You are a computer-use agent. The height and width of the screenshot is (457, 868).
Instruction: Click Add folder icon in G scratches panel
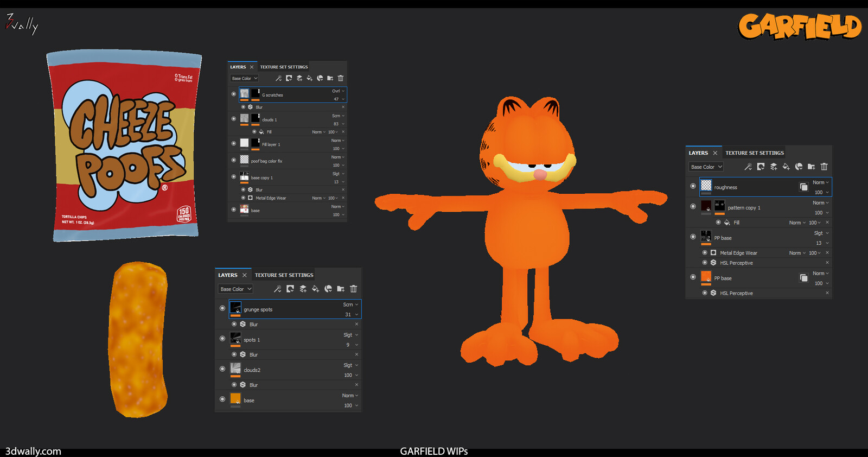coord(330,78)
